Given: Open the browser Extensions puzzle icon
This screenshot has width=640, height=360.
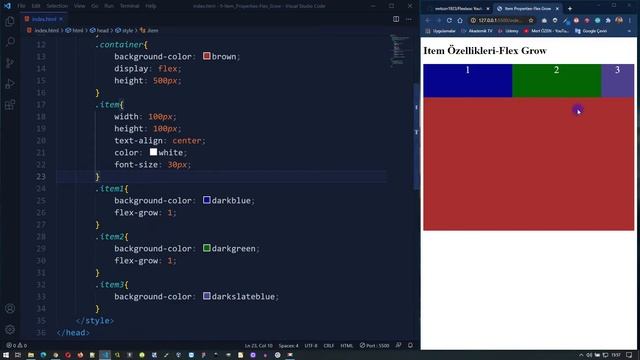Looking at the screenshot, I should [x=608, y=20].
